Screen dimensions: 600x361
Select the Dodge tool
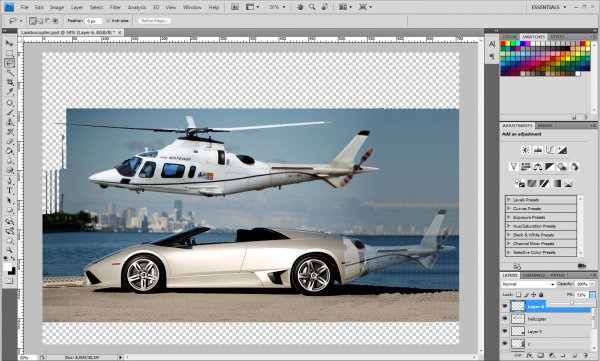pos(9,170)
